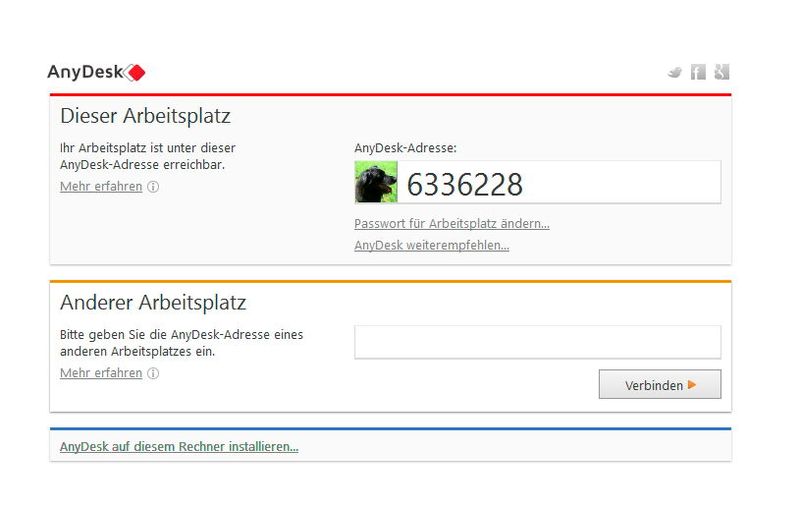Click AnyDesk auf diesem Rechner installieren link
800x506 pixels.
point(179,447)
